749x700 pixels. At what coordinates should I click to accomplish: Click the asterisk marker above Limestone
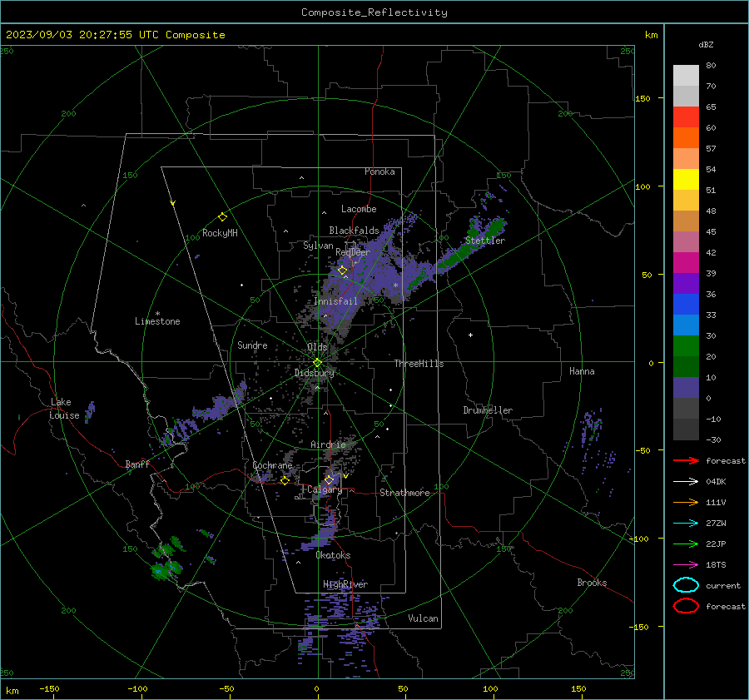point(157,314)
